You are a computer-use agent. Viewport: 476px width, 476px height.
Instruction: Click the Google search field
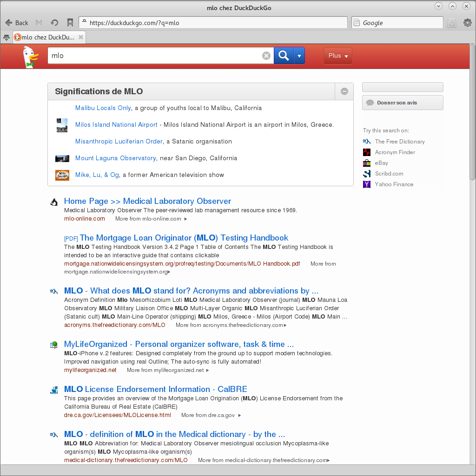click(x=397, y=23)
